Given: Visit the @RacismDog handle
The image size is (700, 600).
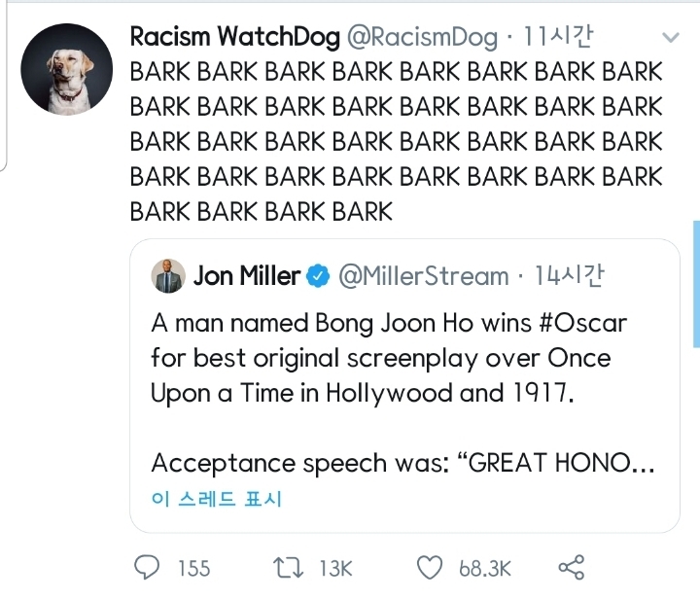Looking at the screenshot, I should (420, 38).
